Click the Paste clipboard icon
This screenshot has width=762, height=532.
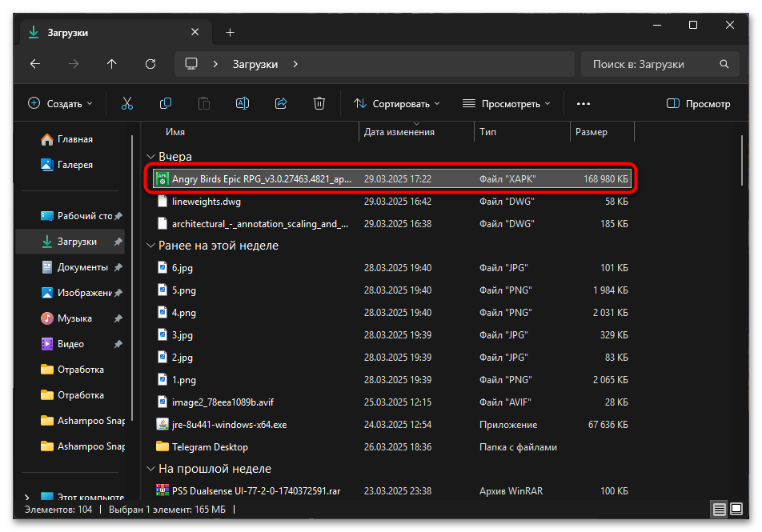click(204, 103)
